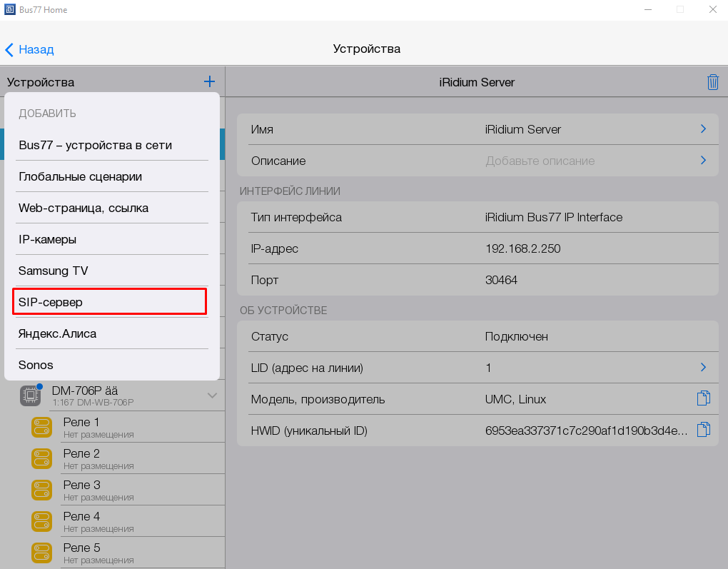728x569 pixels.
Task: Click the Реле 5 relay icon
Action: pyautogui.click(x=42, y=553)
